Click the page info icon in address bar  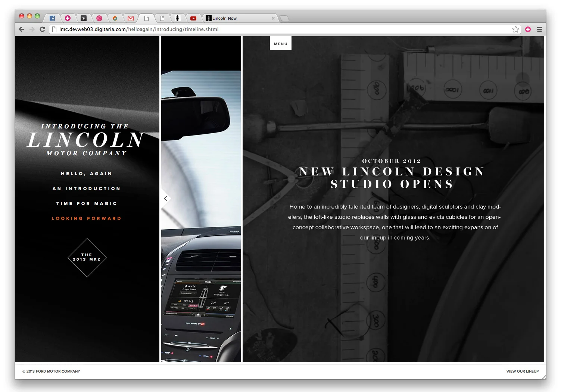click(54, 29)
